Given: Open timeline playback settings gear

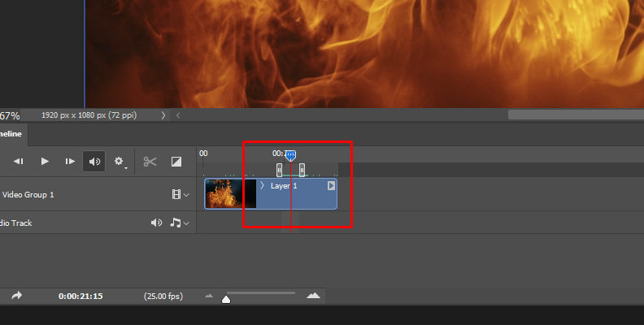Looking at the screenshot, I should click(x=120, y=162).
